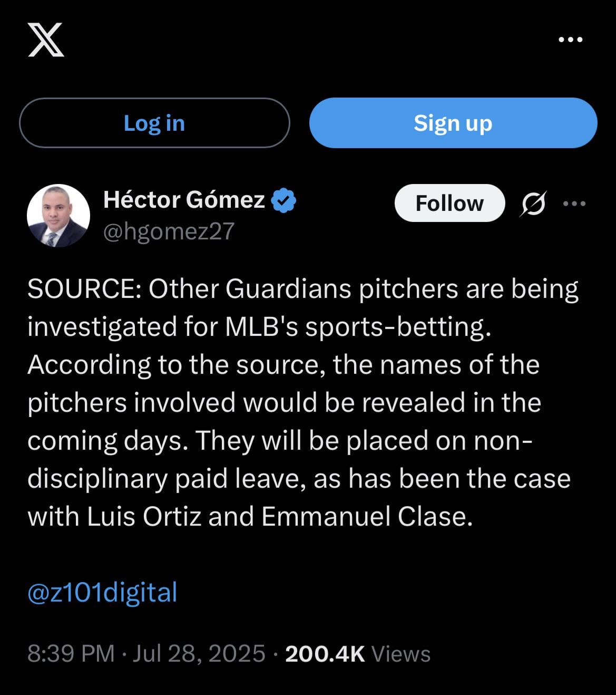Click the 200.4K view count
This screenshot has height=695, width=616.
pos(325,654)
